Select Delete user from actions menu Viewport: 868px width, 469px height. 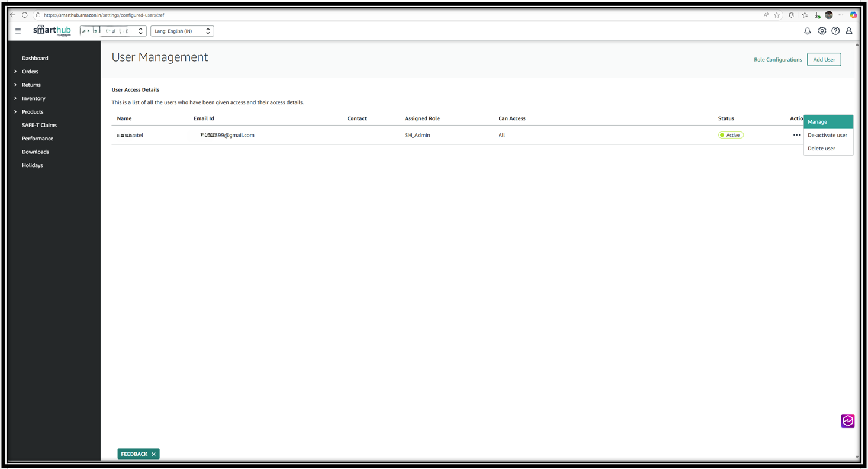tap(821, 149)
